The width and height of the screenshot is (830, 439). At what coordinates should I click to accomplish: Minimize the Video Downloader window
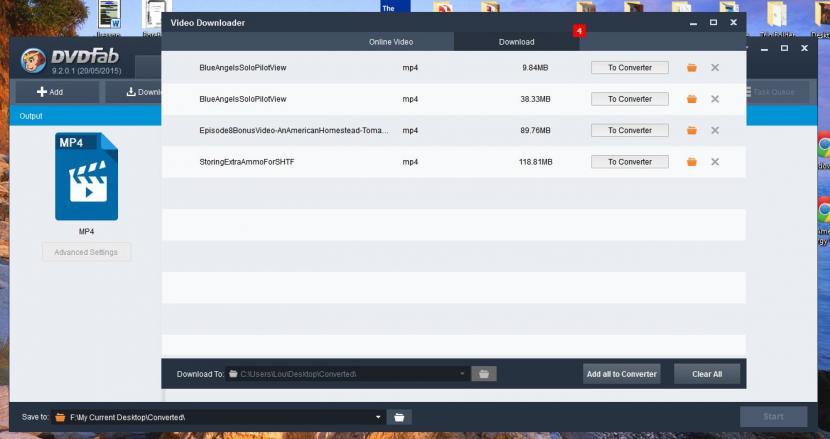[x=693, y=23]
